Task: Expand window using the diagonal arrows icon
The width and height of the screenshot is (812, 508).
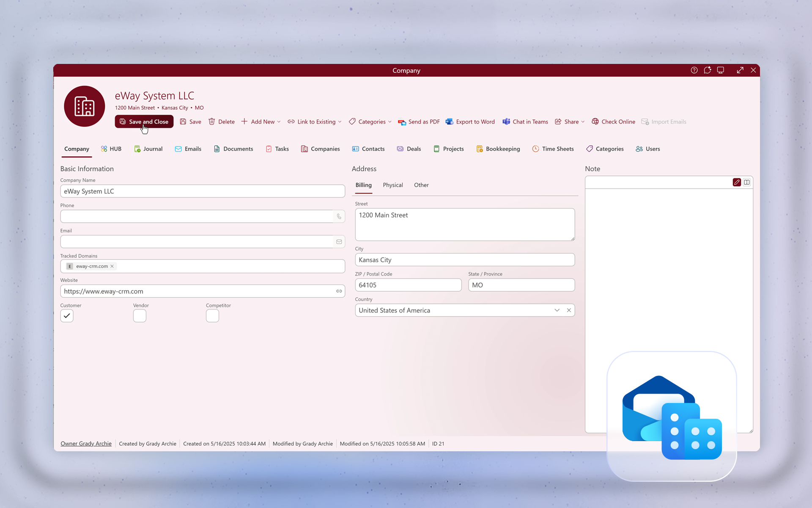Action: click(x=740, y=70)
